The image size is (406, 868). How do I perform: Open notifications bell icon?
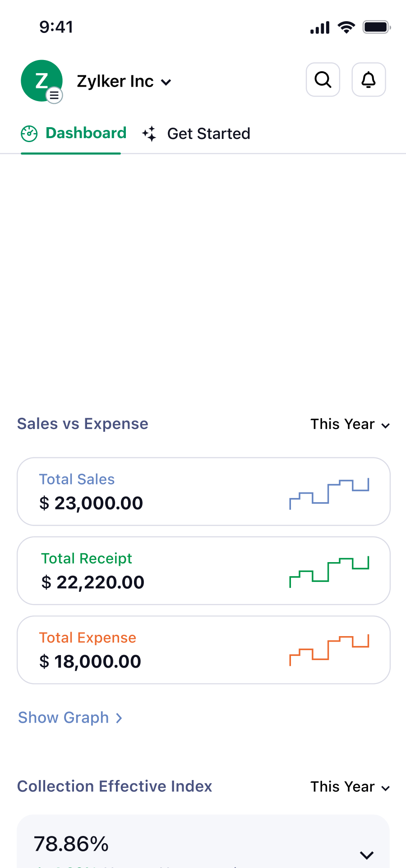tap(369, 80)
